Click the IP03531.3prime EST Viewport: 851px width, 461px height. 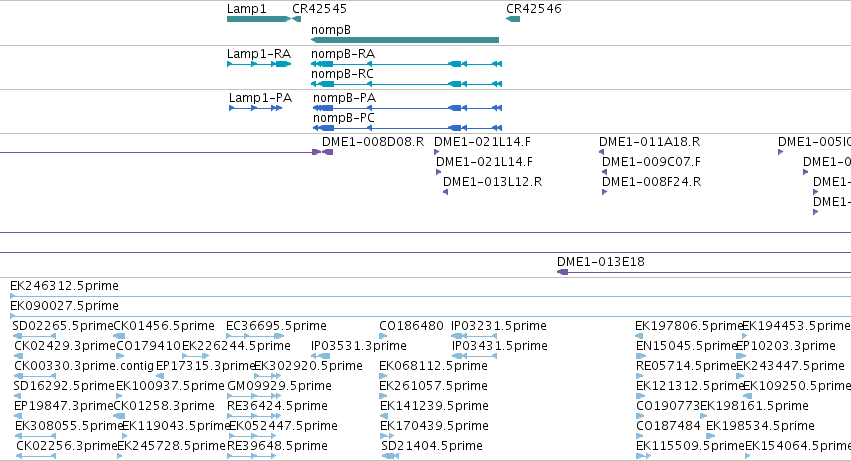coord(320,356)
